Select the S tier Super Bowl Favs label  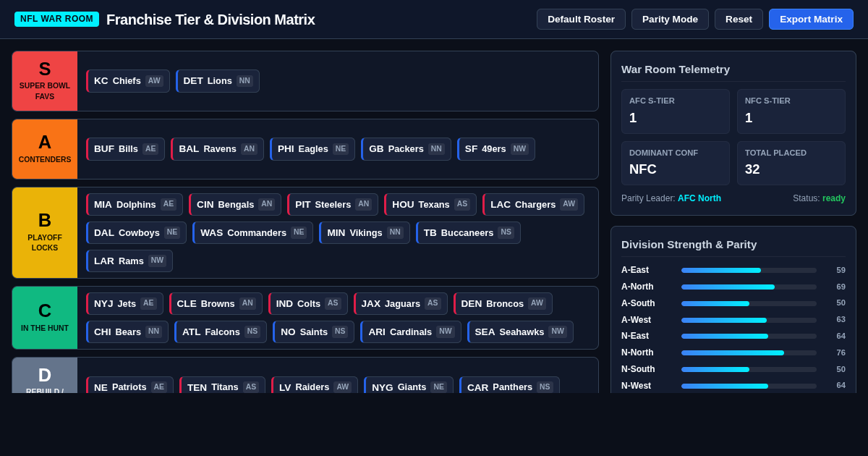click(45, 81)
